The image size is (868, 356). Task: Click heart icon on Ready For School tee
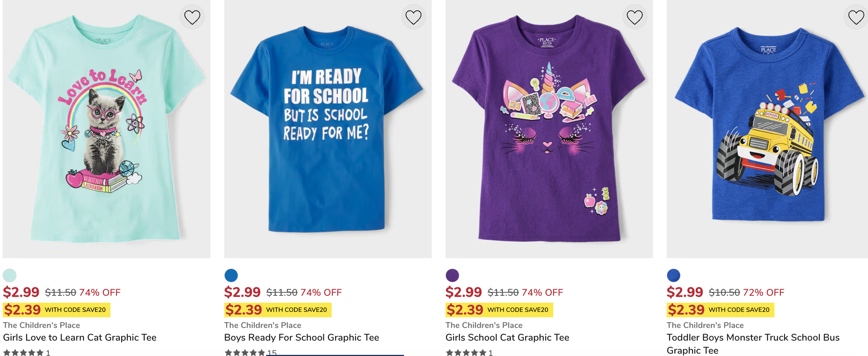point(413,17)
